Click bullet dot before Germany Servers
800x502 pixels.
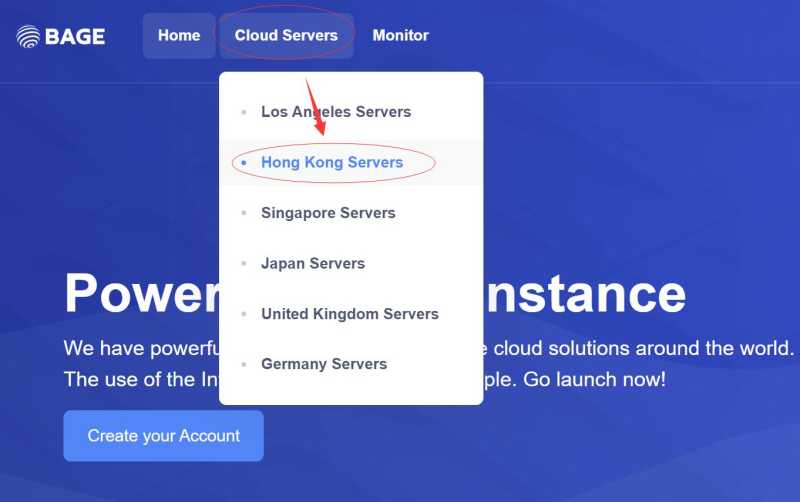(x=243, y=364)
